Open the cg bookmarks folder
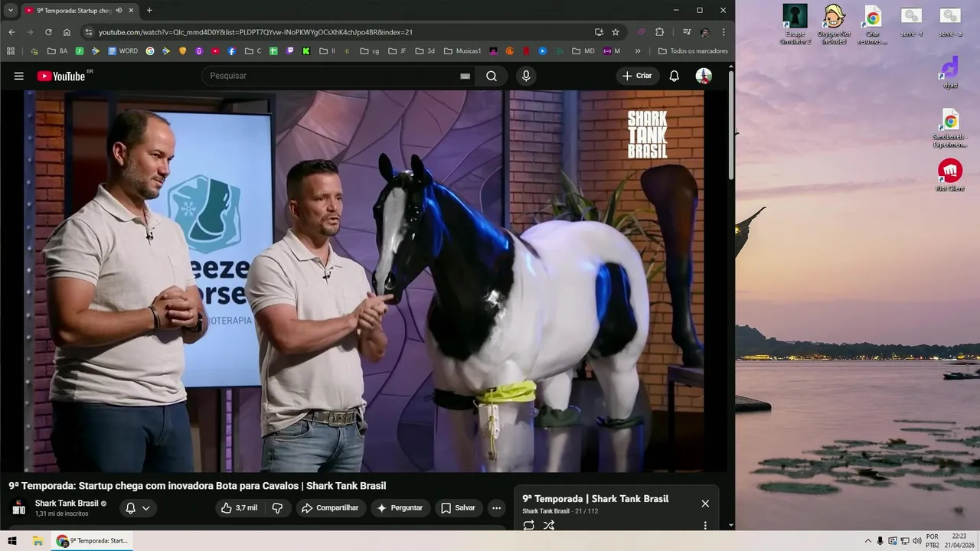Screen dimensions: 980x551 click(370, 51)
